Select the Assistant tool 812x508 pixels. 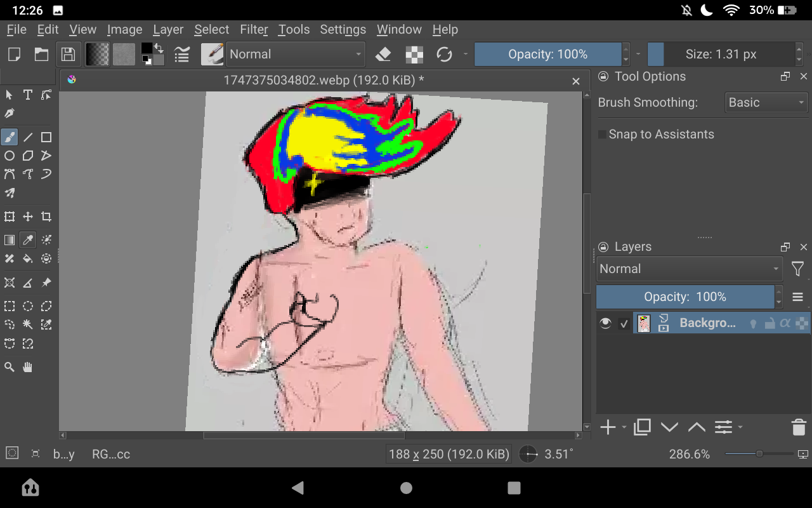(x=10, y=283)
